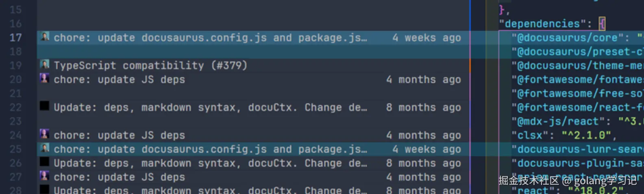Screen dimensions: 644x194
Task: Click the purple avatar on line 24
Action: pos(45,134)
